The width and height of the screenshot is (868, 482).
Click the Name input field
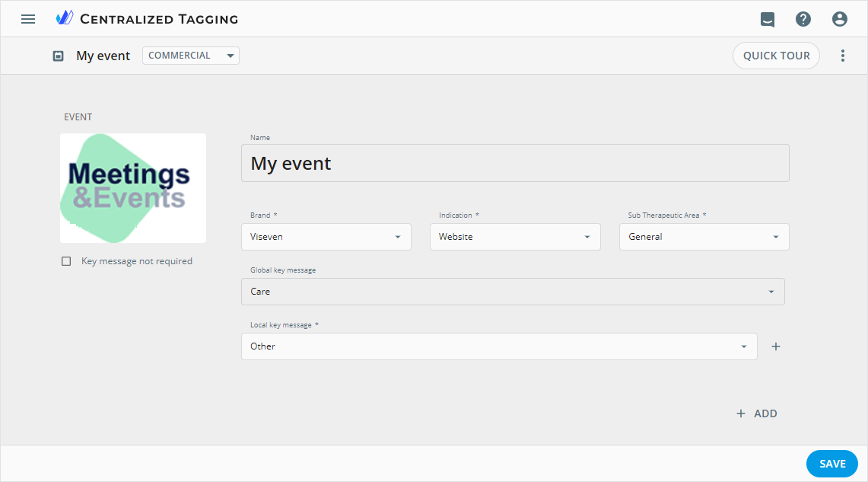click(515, 163)
